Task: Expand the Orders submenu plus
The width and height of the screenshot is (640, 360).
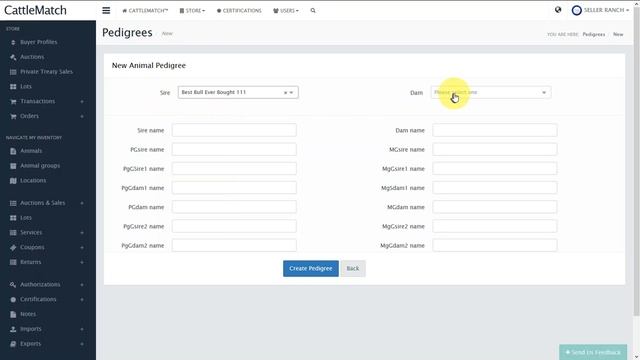Action: point(82,116)
